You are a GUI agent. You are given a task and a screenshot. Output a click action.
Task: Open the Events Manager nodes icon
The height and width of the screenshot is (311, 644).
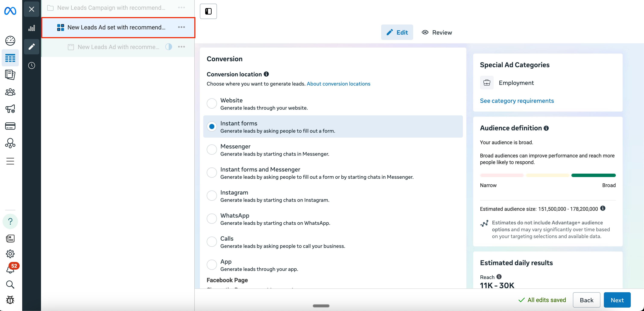click(x=10, y=143)
